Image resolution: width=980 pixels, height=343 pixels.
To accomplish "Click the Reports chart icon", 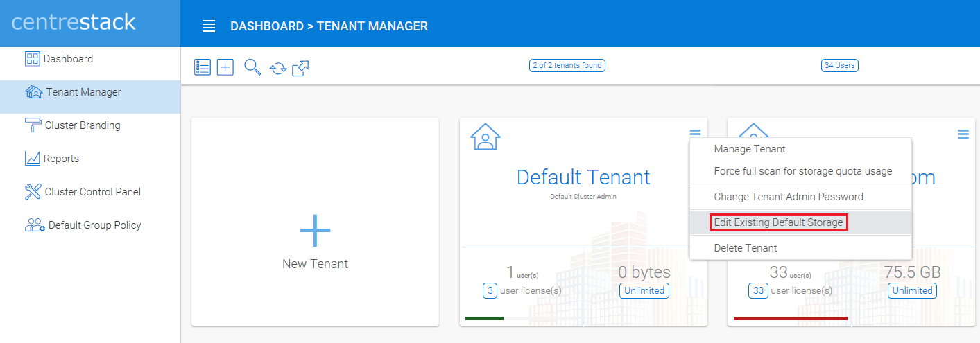I will [33, 159].
